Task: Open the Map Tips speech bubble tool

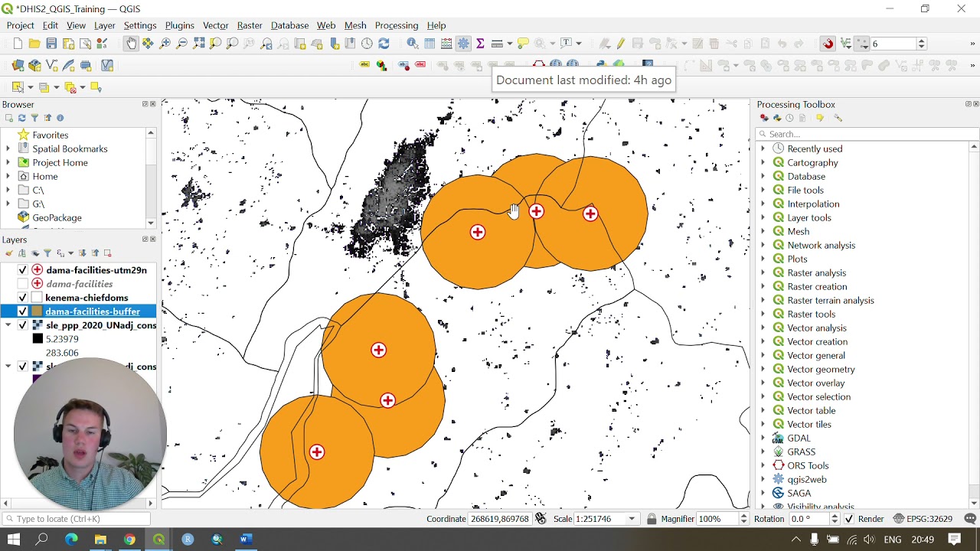Action: (523, 44)
